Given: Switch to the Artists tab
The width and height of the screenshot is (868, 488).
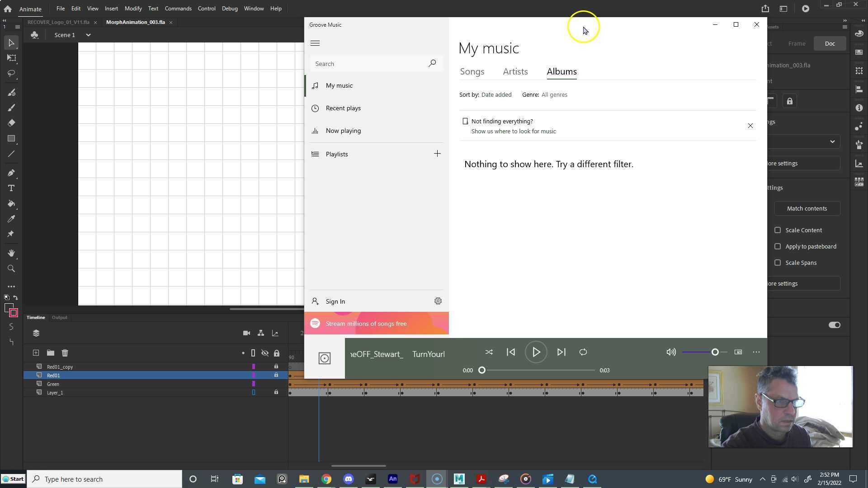Looking at the screenshot, I should 515,72.
